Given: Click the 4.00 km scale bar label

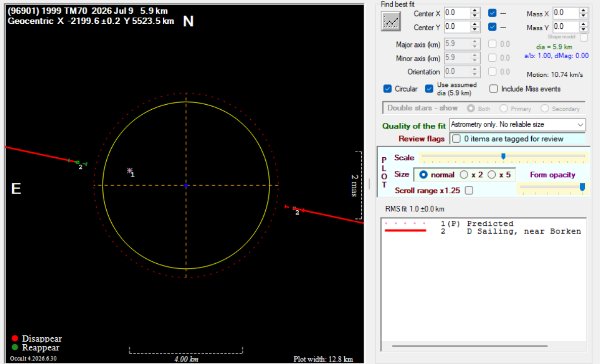Looking at the screenshot, I should [x=187, y=359].
